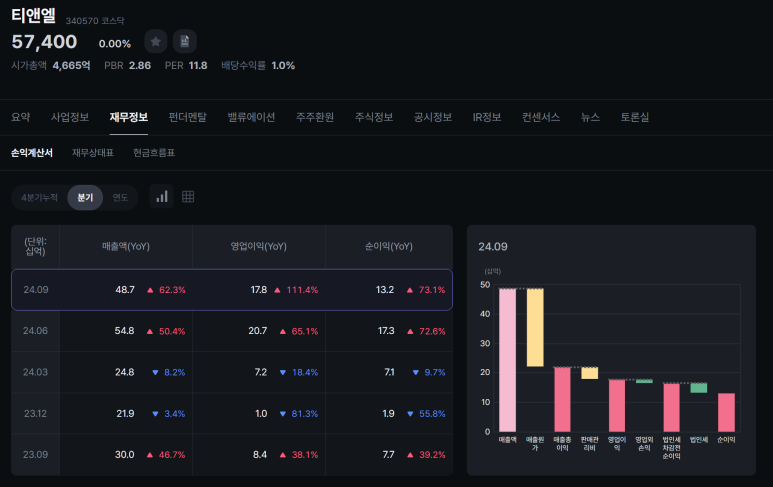Open the 주식정보 tab
Image resolution: width=773 pixels, height=487 pixels.
(374, 117)
